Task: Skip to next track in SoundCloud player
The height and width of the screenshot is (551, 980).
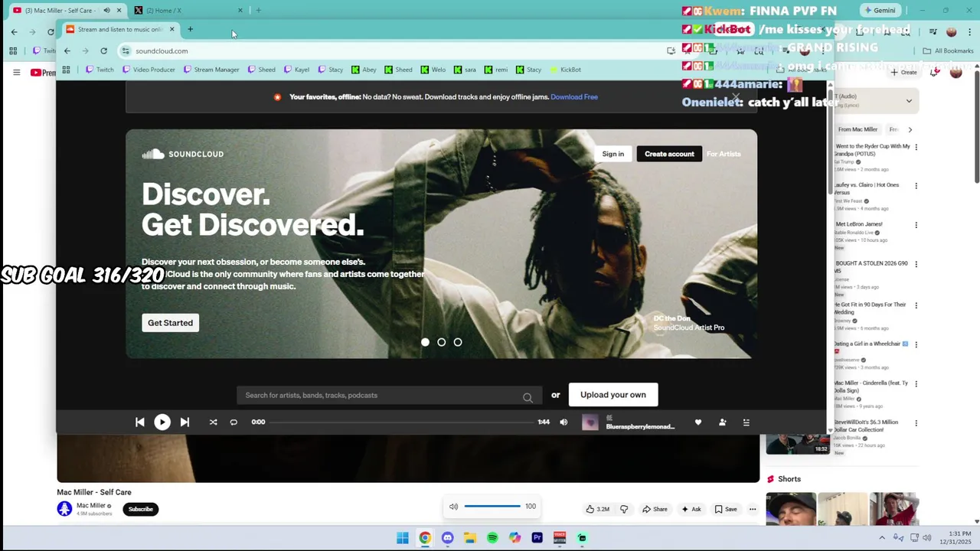Action: point(185,422)
